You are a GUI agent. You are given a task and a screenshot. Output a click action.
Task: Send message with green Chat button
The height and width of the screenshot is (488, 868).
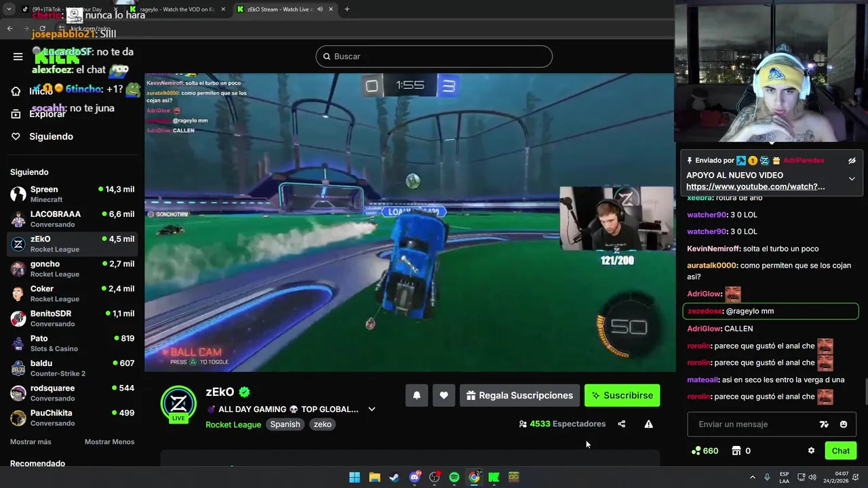tap(841, 451)
